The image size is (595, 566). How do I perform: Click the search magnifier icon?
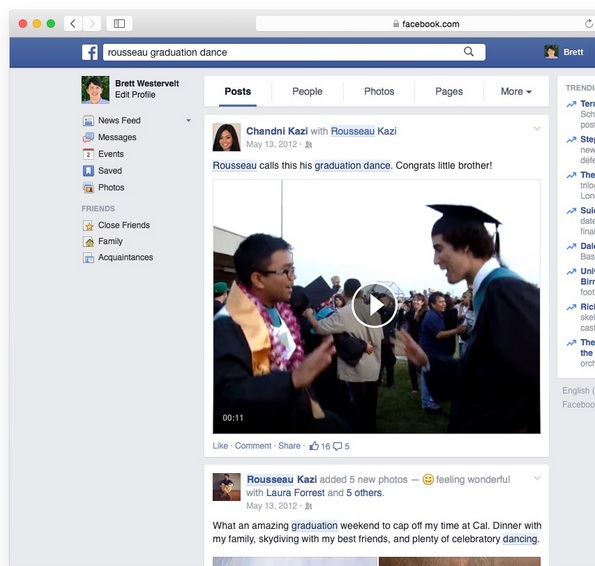469,52
